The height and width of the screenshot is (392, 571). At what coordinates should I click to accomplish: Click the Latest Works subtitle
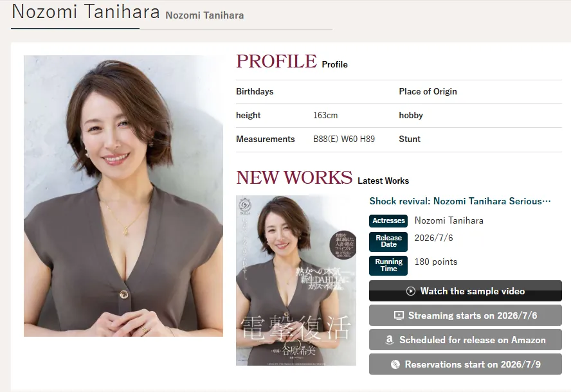[383, 181]
